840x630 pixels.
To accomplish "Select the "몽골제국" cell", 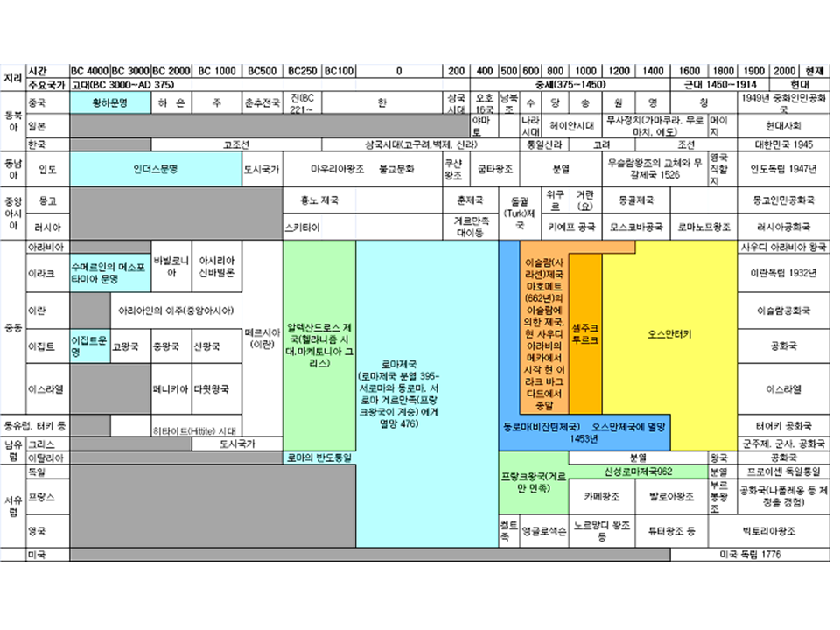I will [636, 200].
